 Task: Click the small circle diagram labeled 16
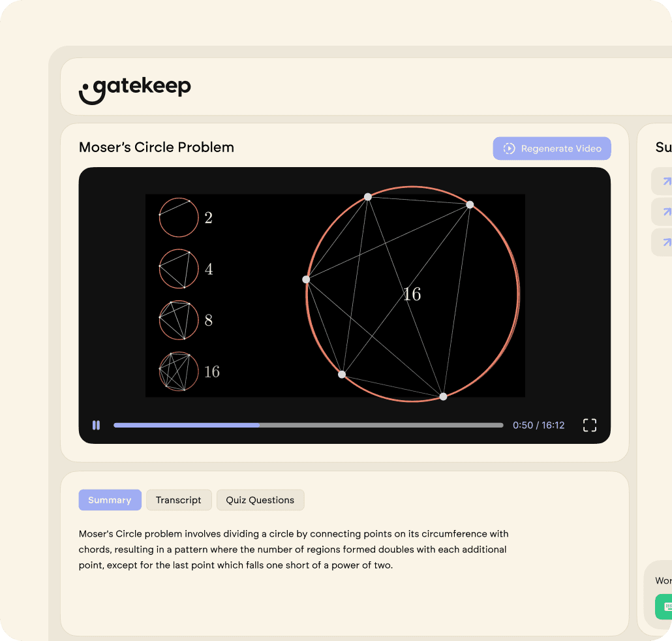point(179,371)
